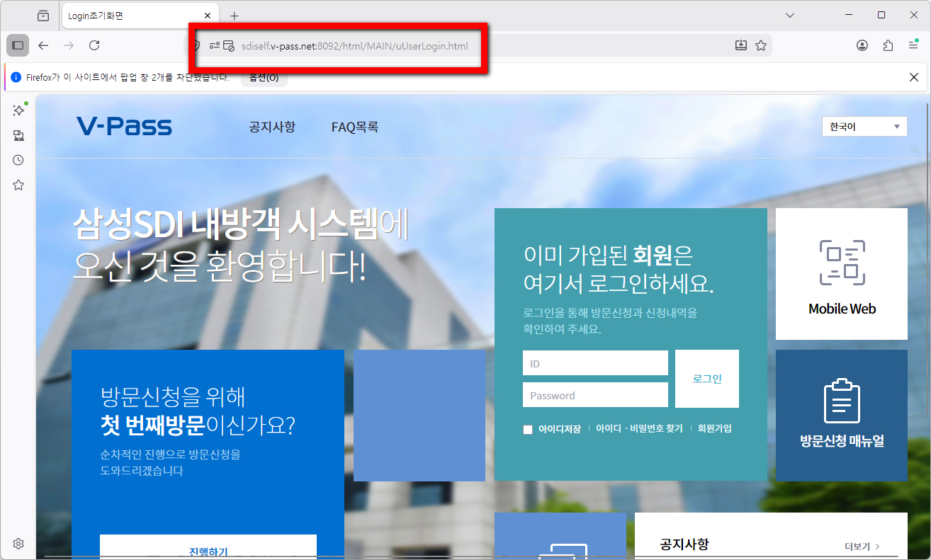
Task: Click the text "첫 번째방문이신가요?"
Action: pyautogui.click(x=198, y=425)
